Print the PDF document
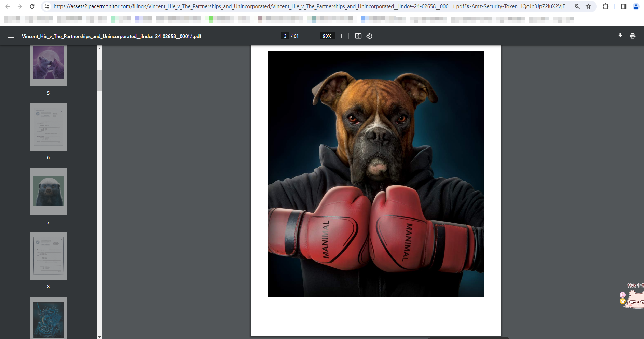 [x=632, y=36]
